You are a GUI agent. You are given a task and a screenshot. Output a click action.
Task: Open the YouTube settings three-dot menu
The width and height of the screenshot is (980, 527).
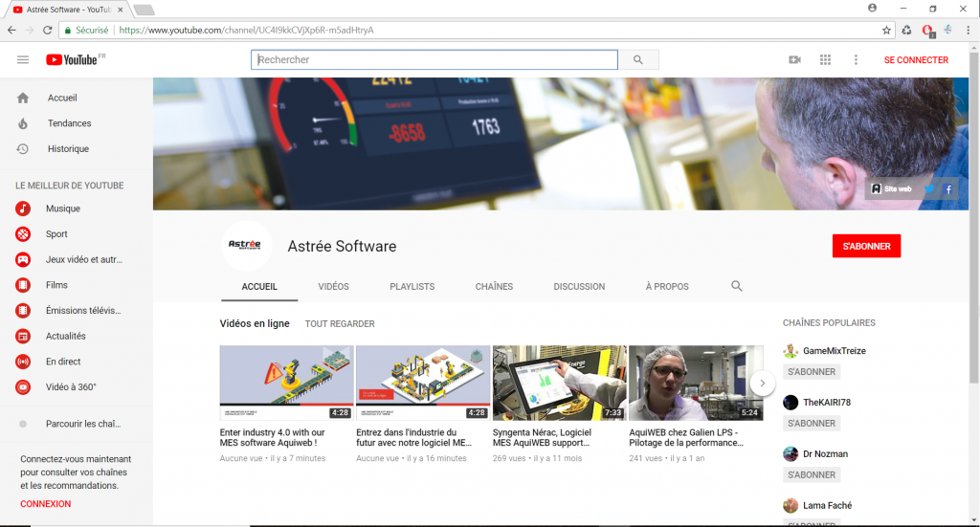856,60
